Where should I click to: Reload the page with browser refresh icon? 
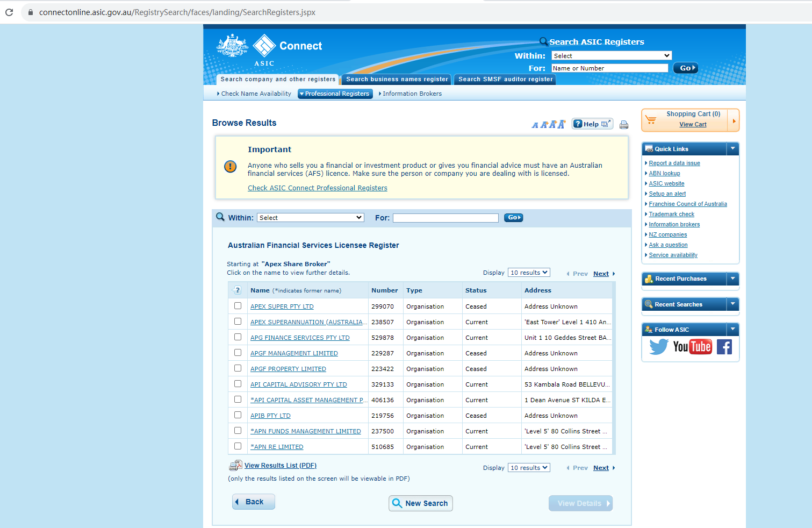pyautogui.click(x=9, y=12)
